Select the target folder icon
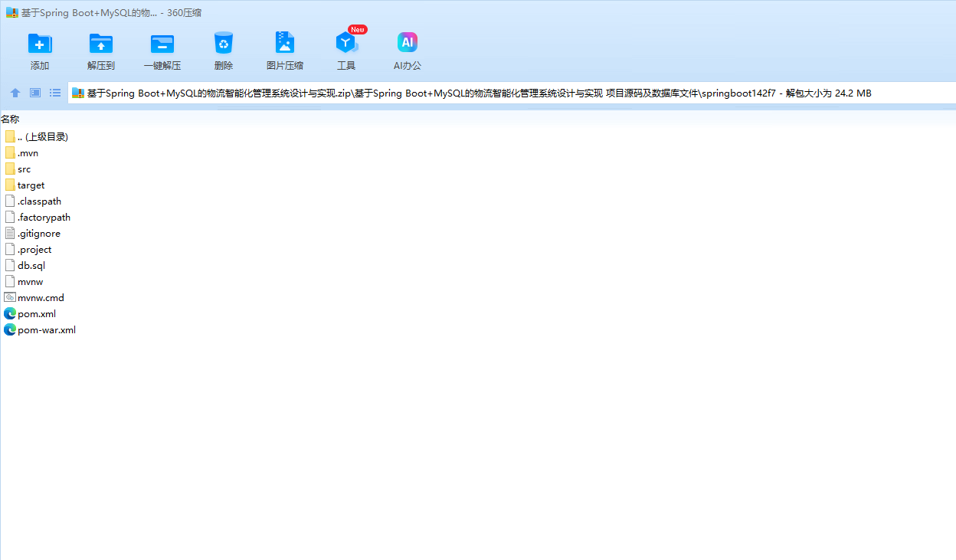 pos(10,185)
